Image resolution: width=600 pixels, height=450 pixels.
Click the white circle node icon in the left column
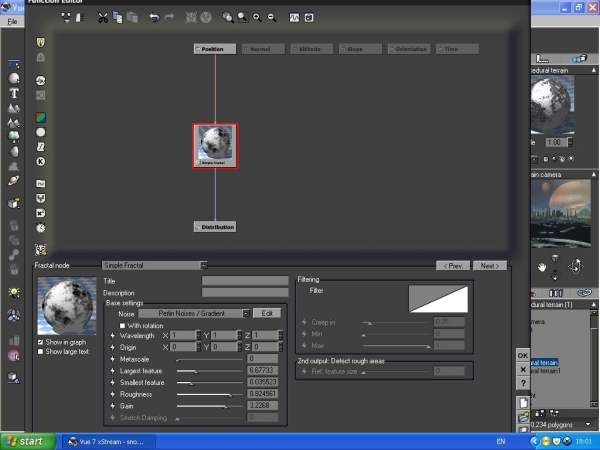coord(41,132)
